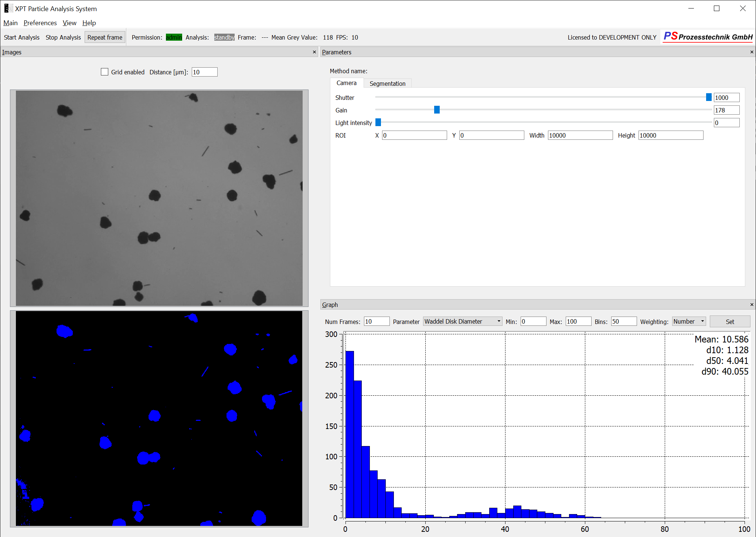
Task: Click the Gain slider handle
Action: (437, 110)
